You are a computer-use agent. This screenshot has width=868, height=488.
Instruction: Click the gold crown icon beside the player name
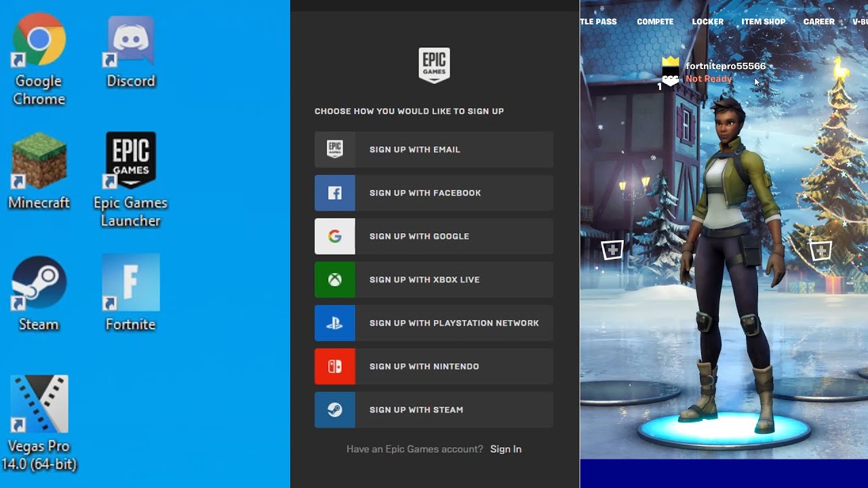pos(671,62)
